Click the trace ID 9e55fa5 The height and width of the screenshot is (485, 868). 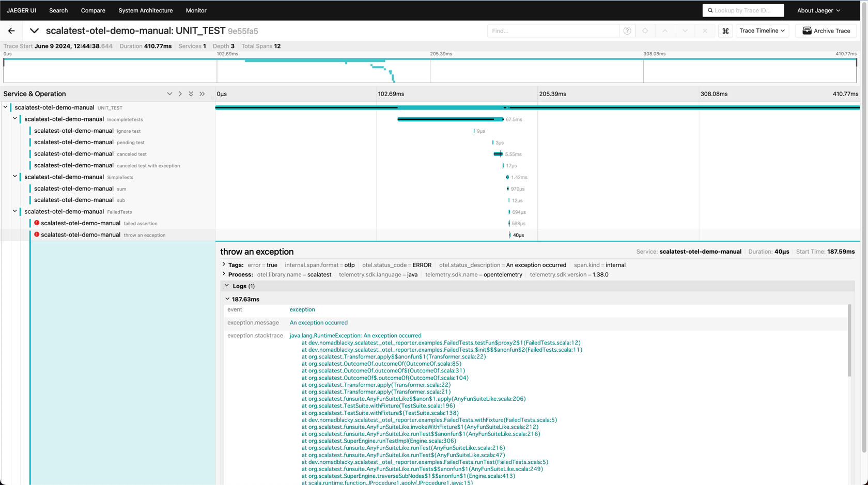point(243,32)
